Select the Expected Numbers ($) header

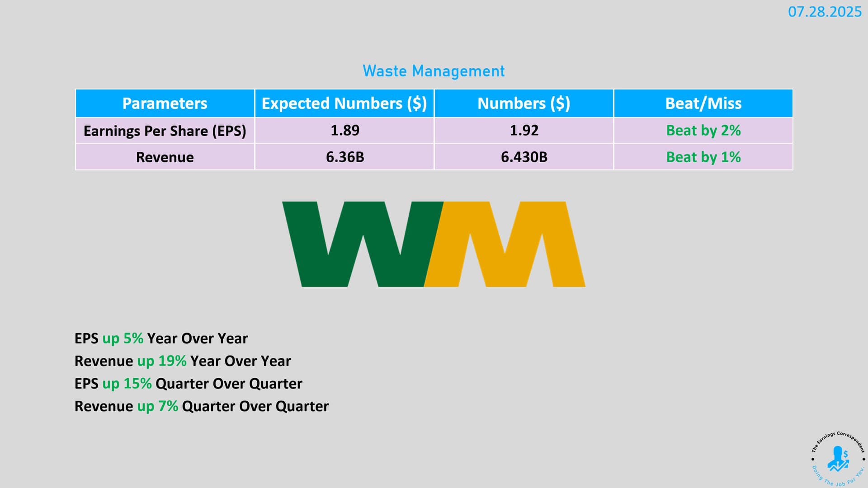pos(344,103)
